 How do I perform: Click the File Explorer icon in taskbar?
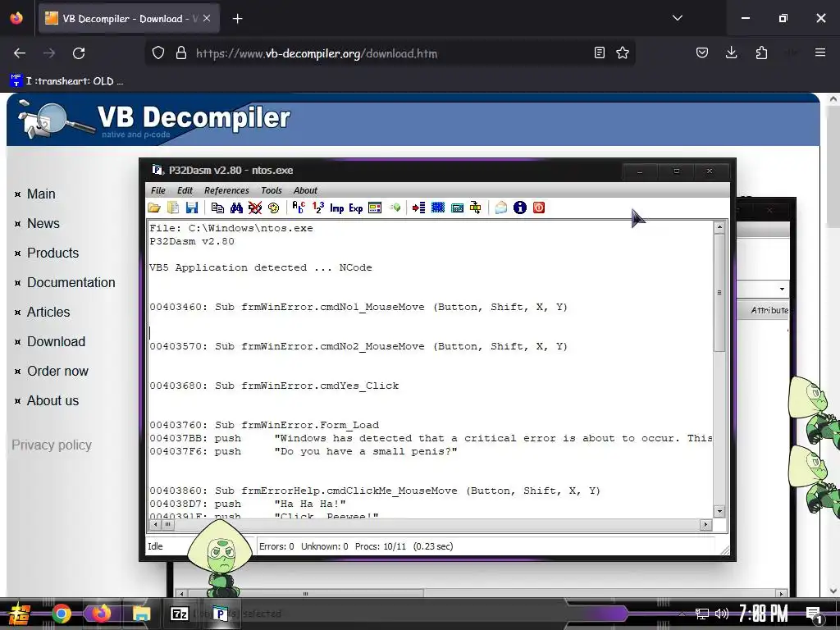141,614
